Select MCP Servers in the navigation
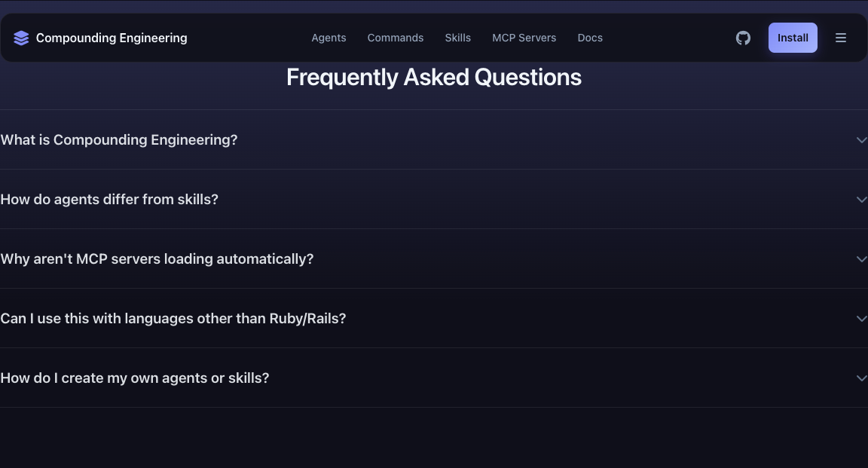868x468 pixels. tap(524, 38)
